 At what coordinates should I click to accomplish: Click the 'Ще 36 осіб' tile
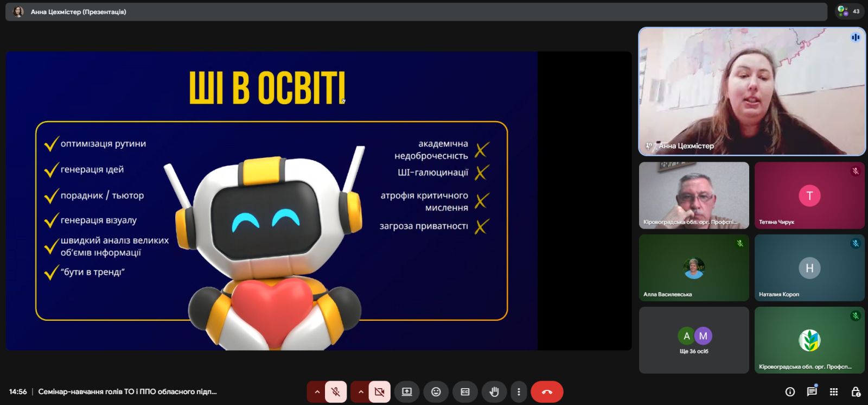click(694, 340)
